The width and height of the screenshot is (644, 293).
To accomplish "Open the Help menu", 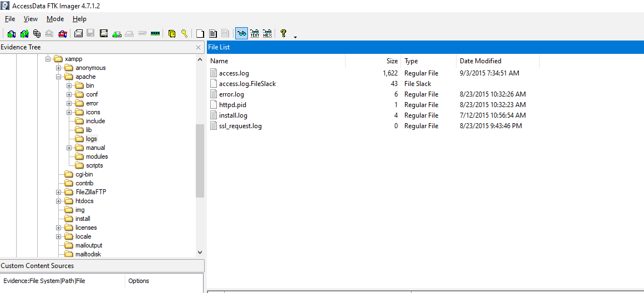I will point(80,19).
